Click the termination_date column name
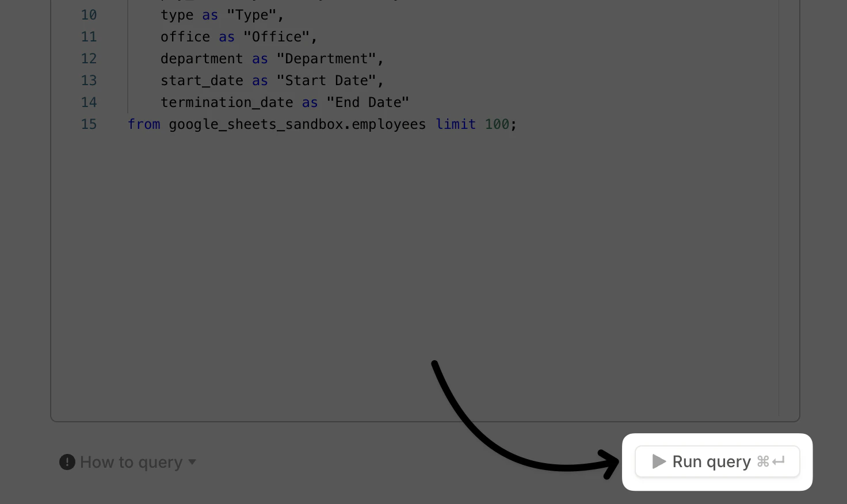Image resolution: width=847 pixels, height=504 pixels. click(227, 102)
